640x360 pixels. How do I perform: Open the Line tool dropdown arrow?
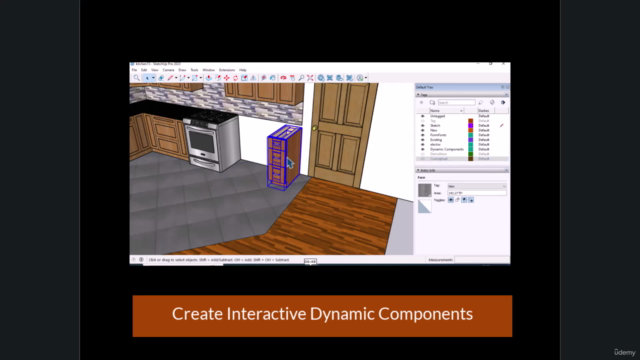[x=176, y=78]
